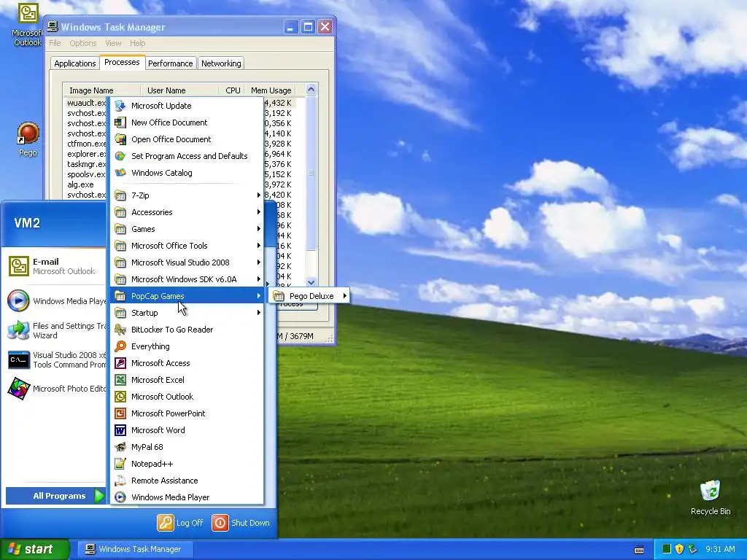
Task: Expand the 7-Zip program folder
Action: tap(187, 195)
